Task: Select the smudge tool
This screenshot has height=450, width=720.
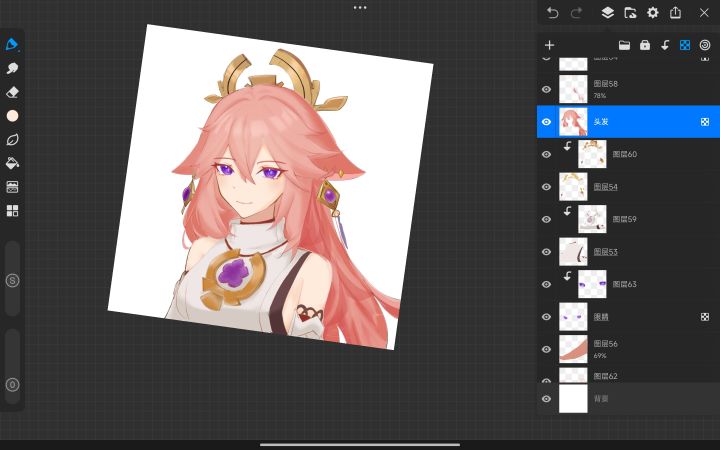Action: [x=12, y=68]
